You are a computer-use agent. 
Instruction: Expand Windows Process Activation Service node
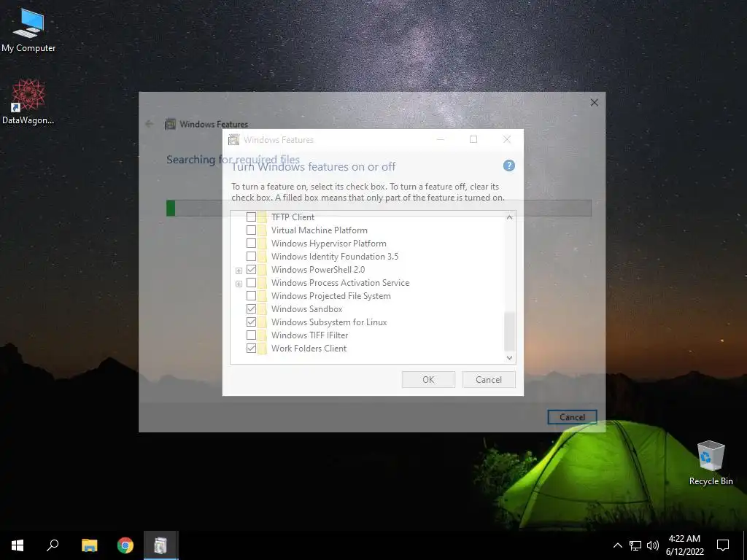239,284
